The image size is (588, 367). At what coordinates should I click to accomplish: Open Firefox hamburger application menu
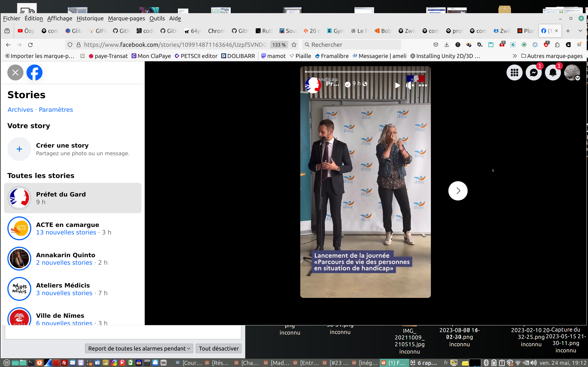click(579, 45)
